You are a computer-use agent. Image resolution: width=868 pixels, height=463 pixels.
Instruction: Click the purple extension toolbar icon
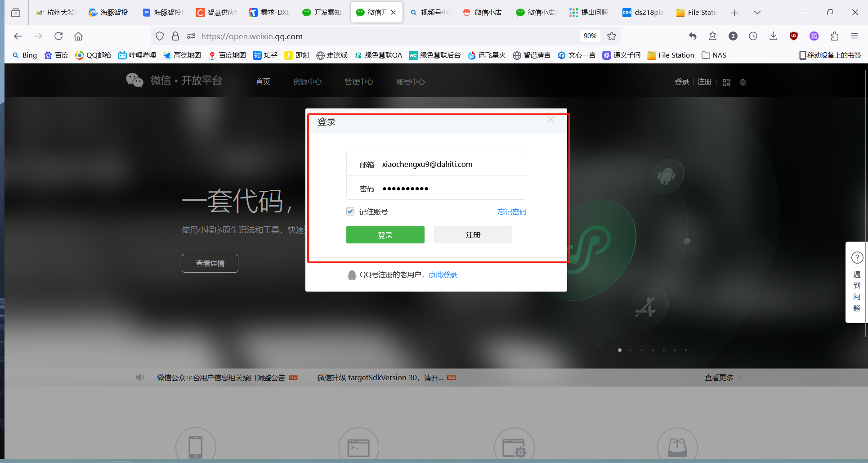(814, 36)
